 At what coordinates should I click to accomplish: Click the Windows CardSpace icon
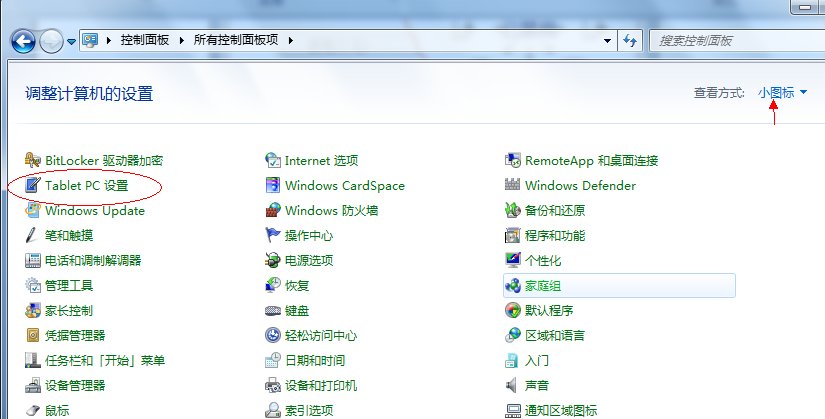273,185
